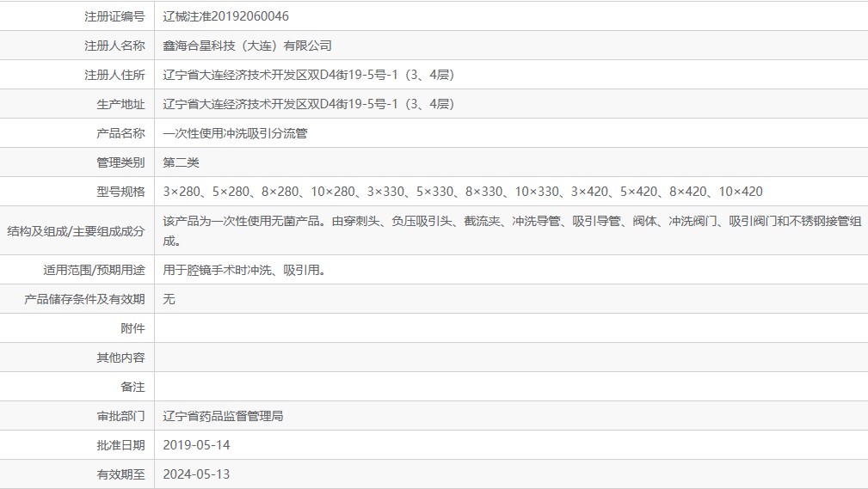The image size is (868, 489).
Task: Select product name 一次性使用冲洗吸引分流管
Action: pos(235,133)
